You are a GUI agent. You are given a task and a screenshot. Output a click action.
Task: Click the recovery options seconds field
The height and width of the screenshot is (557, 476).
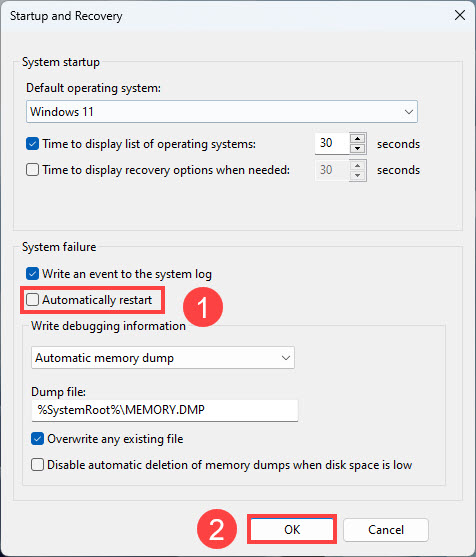[x=332, y=170]
